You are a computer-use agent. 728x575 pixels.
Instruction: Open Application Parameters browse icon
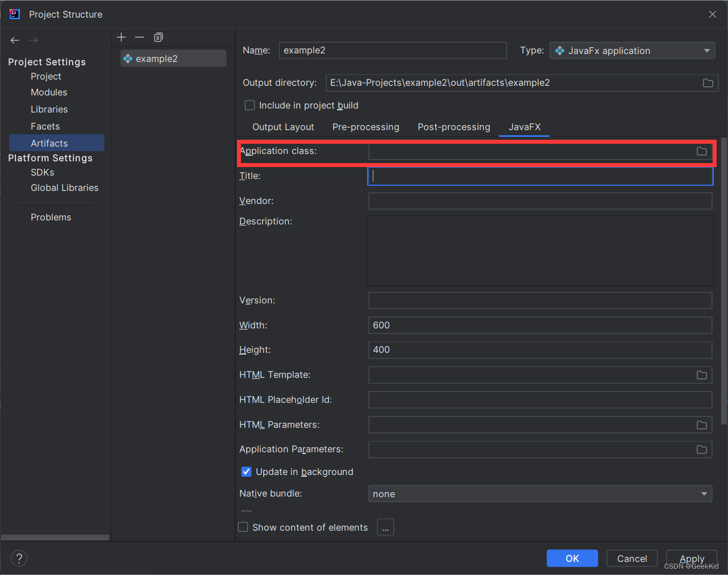click(x=702, y=449)
